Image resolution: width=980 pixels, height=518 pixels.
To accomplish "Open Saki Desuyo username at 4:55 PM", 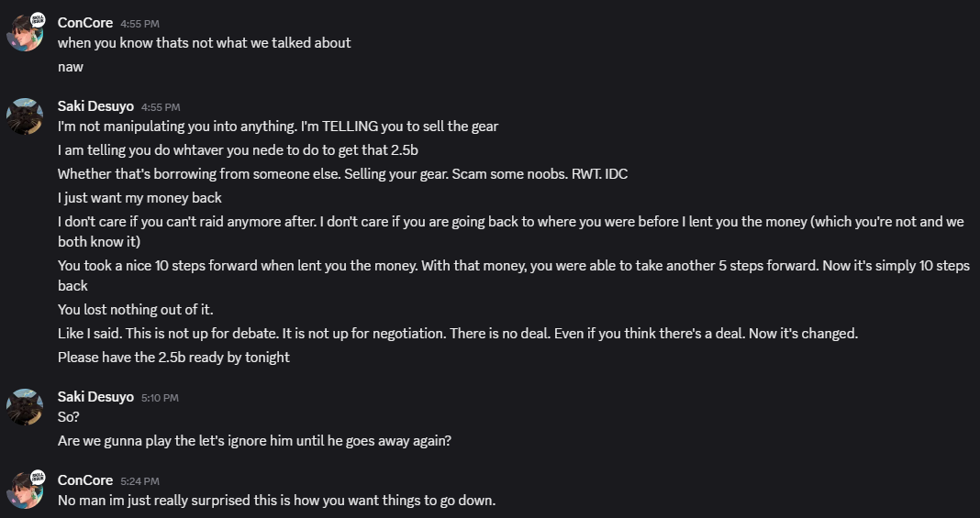I will click(95, 106).
